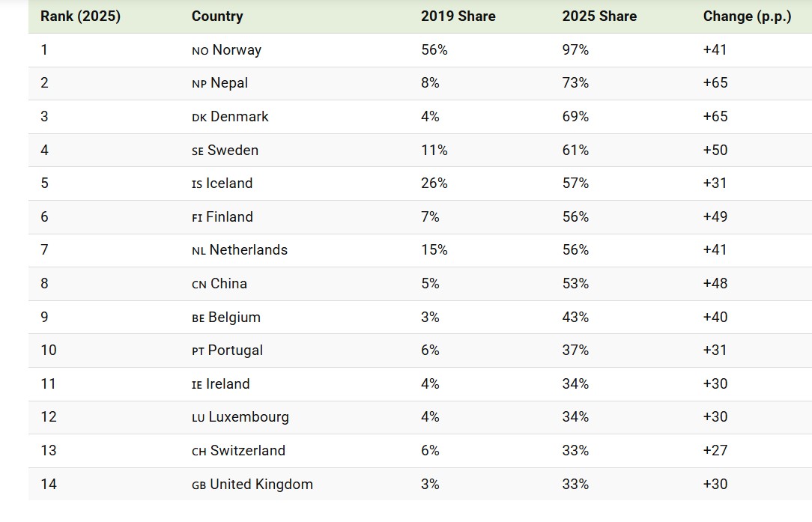This screenshot has height=522, width=812.
Task: Click on Sweden in the table
Action: [232, 151]
